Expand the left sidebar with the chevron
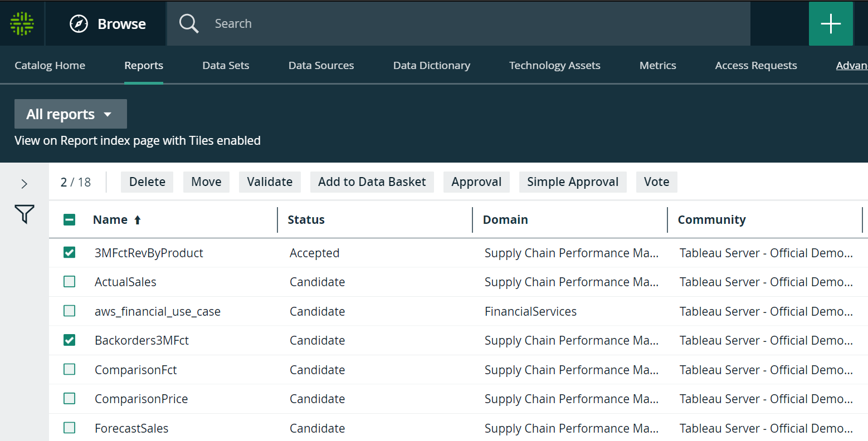The height and width of the screenshot is (441, 868). click(25, 183)
